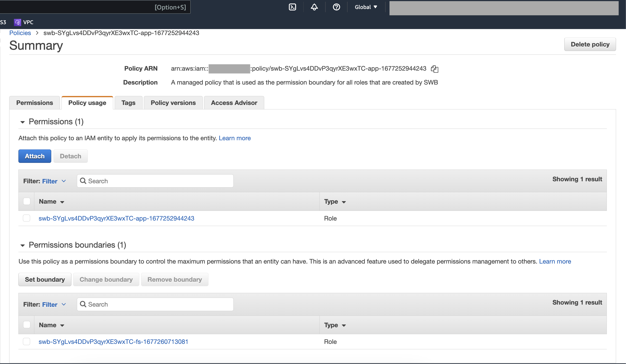Screen dimensions: 626x364
Task: Open the Global region dropdown
Action: [x=365, y=7]
